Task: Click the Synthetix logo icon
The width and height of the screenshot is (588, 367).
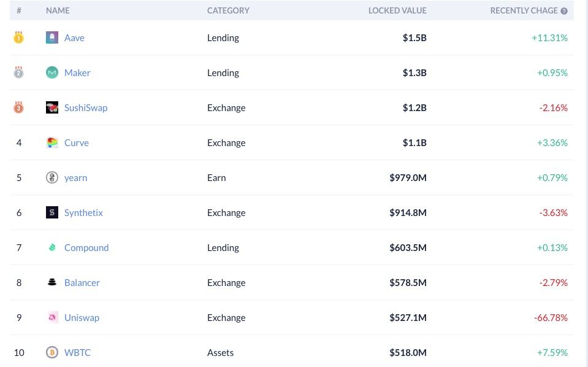Action: 52,212
